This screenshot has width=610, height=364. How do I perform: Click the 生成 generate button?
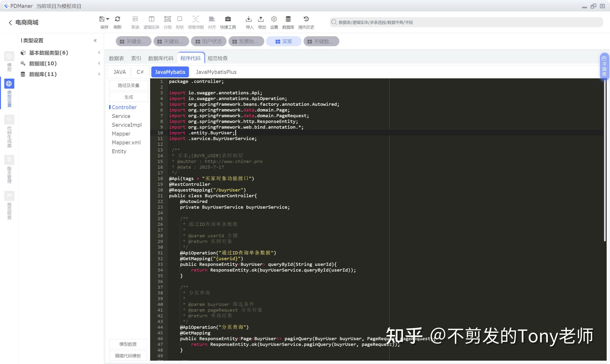tap(128, 97)
